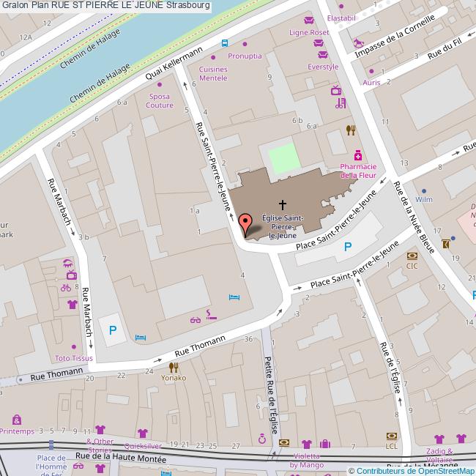Screen dimensions: 476x476
Task: Click the Pharmacie de la Fleur pharmacy icon
Action: point(357,155)
